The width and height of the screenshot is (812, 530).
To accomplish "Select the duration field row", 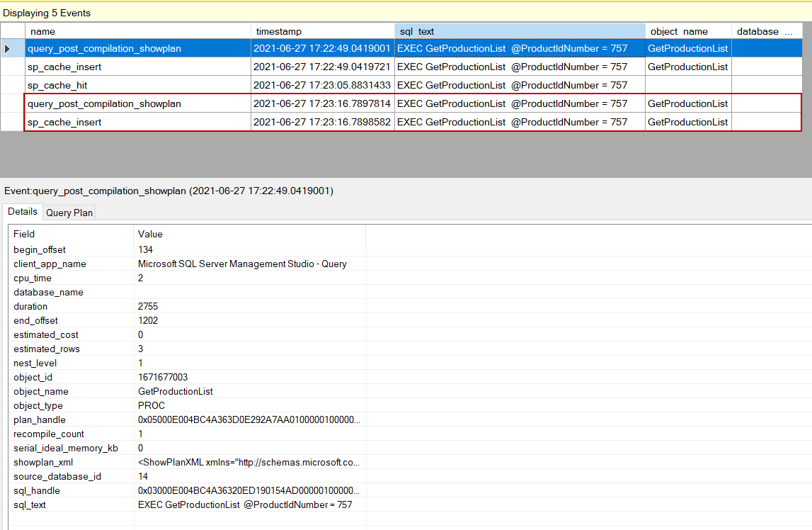I will [x=71, y=306].
